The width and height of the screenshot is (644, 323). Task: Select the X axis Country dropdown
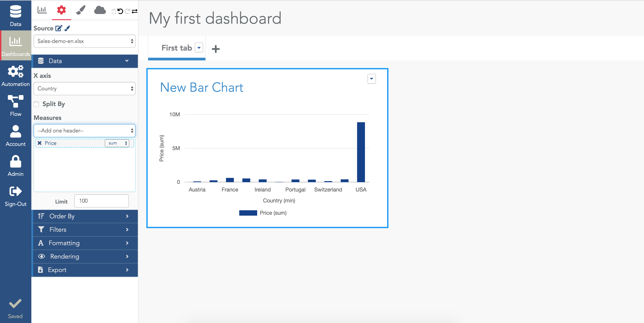tap(84, 88)
